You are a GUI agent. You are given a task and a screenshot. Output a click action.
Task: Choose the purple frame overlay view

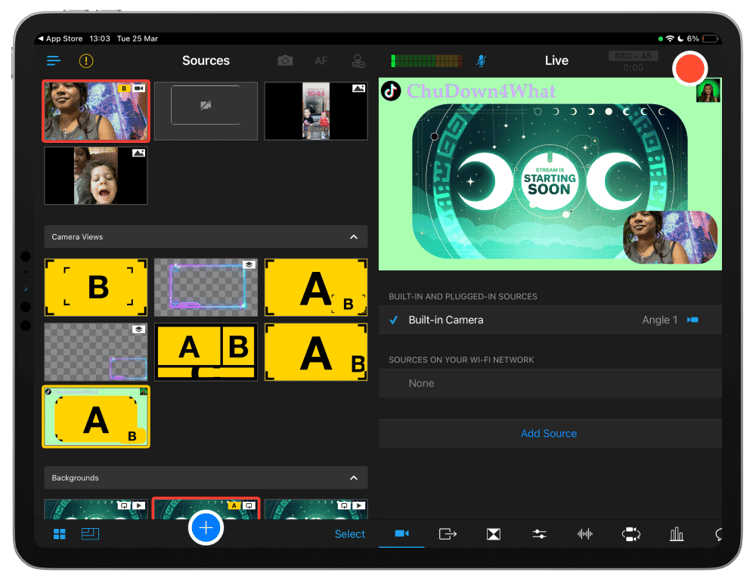[206, 287]
